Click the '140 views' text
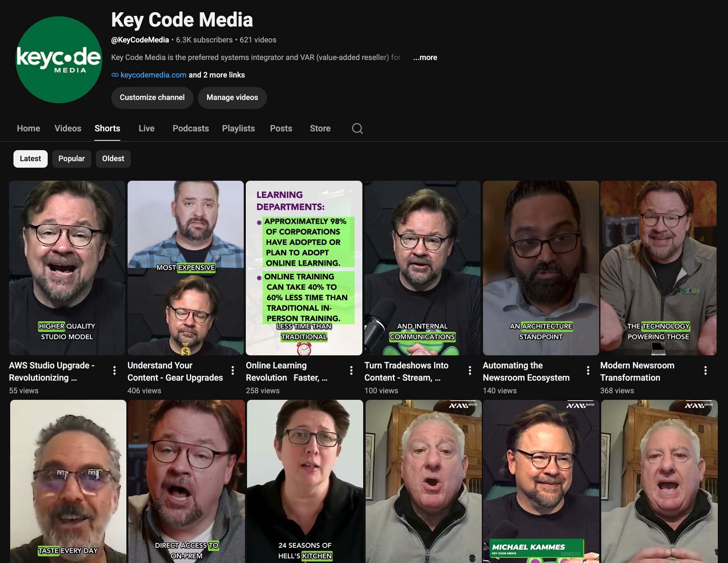 coord(500,391)
